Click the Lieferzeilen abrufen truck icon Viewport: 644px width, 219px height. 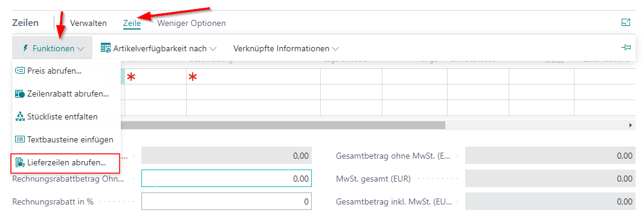coord(20,162)
